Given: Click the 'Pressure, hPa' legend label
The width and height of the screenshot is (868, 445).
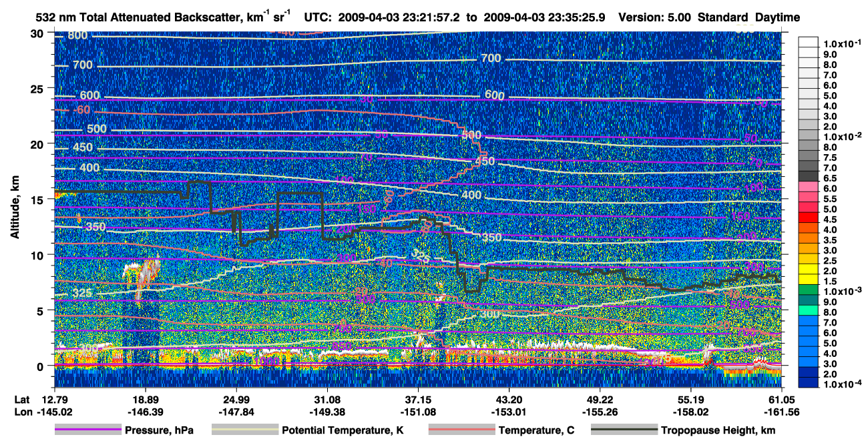Looking at the screenshot, I should [159, 431].
